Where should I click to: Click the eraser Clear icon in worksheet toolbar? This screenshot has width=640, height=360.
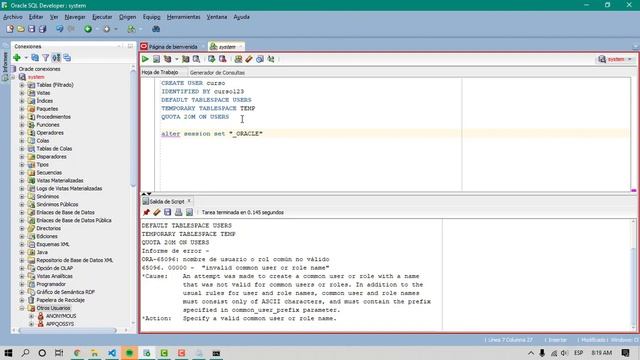[249, 59]
